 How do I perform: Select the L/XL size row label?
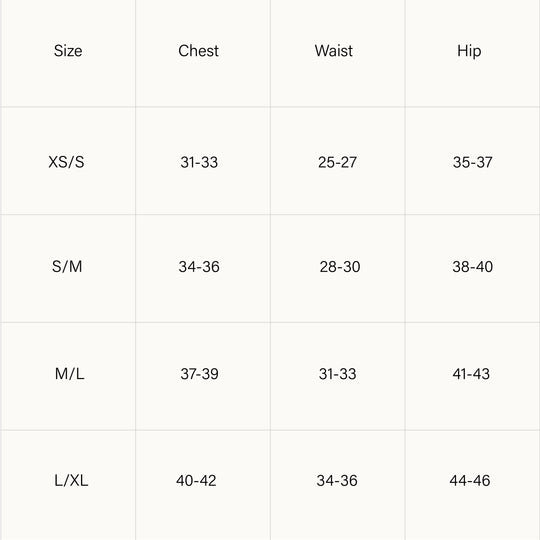pos(71,480)
